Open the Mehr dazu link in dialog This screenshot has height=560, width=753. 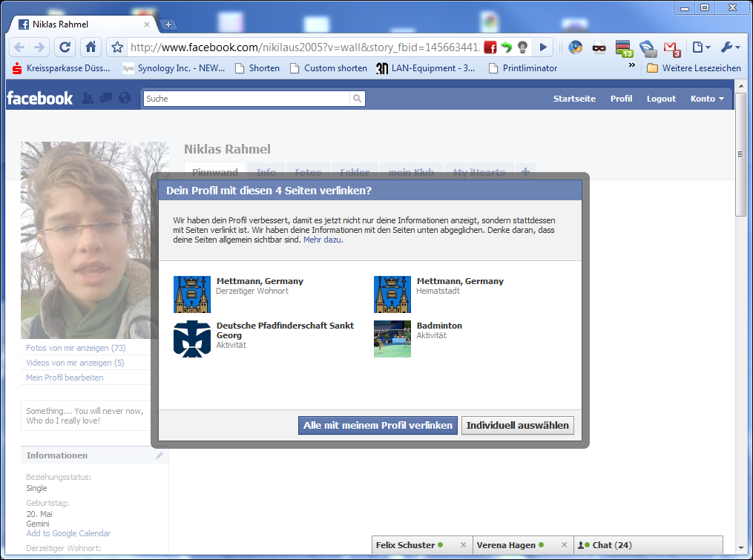(x=323, y=240)
